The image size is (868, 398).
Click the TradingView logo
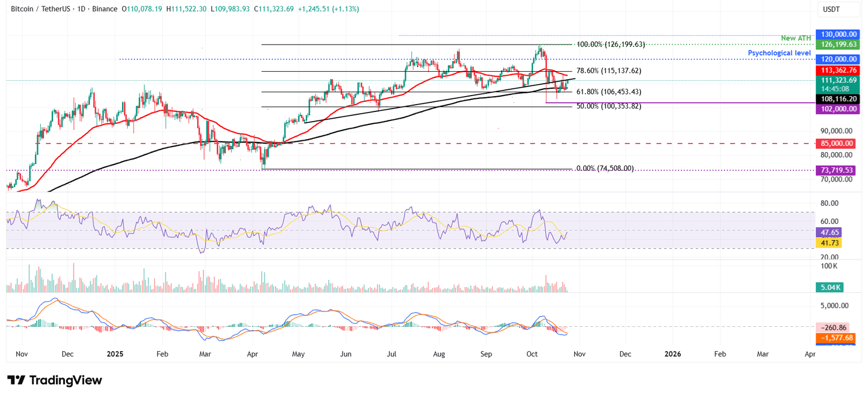point(53,381)
